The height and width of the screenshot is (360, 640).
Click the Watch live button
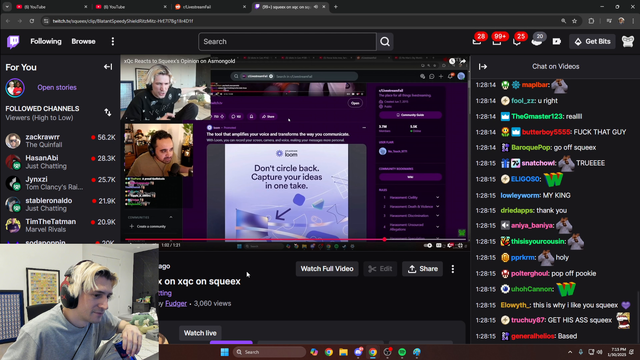click(x=200, y=333)
